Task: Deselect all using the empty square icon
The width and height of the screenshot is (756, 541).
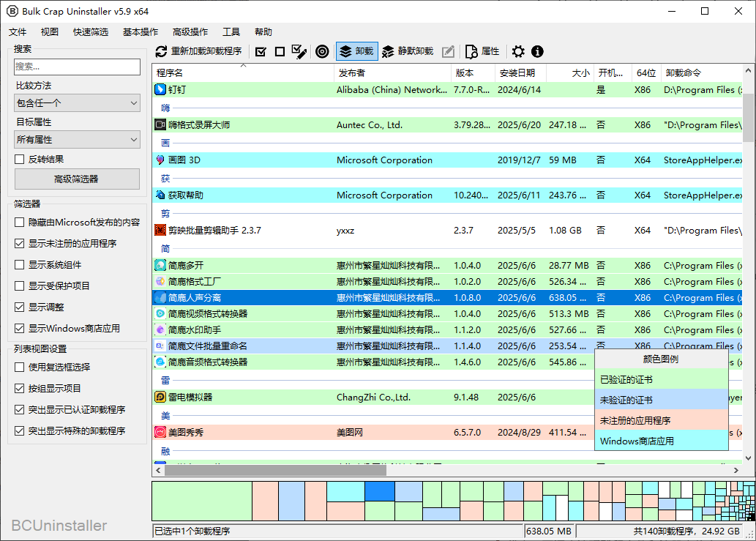Action: [281, 51]
